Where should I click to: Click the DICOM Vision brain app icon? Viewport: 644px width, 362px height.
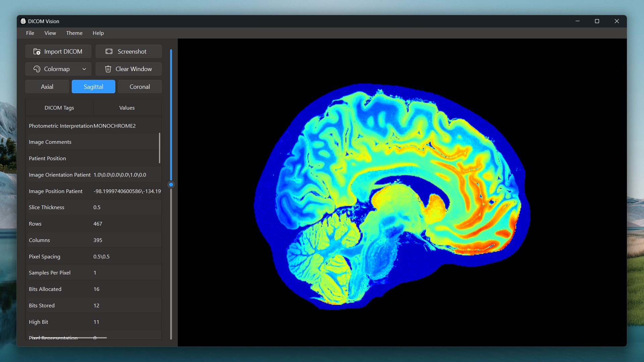[23, 21]
